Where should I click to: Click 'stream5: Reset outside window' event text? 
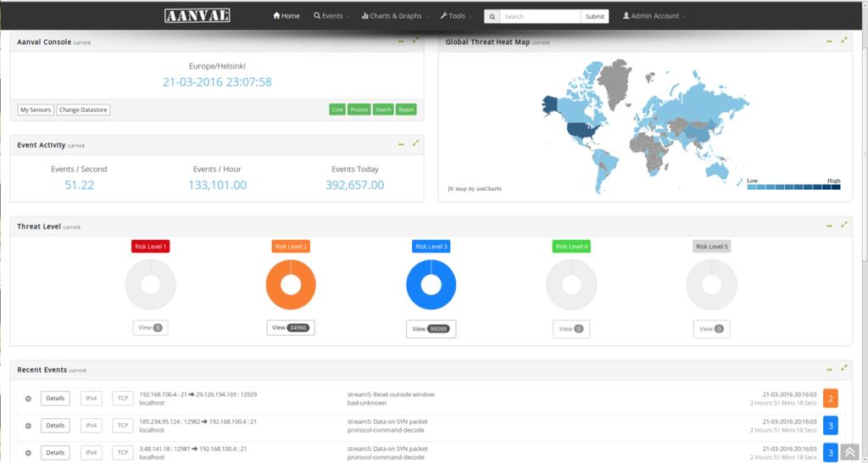click(391, 394)
